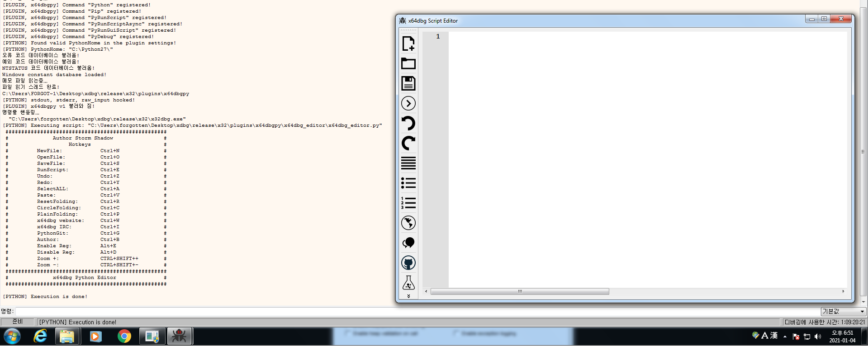Click the log window vertical scrollbar
Viewport: 868px width, 346px height.
click(x=863, y=152)
